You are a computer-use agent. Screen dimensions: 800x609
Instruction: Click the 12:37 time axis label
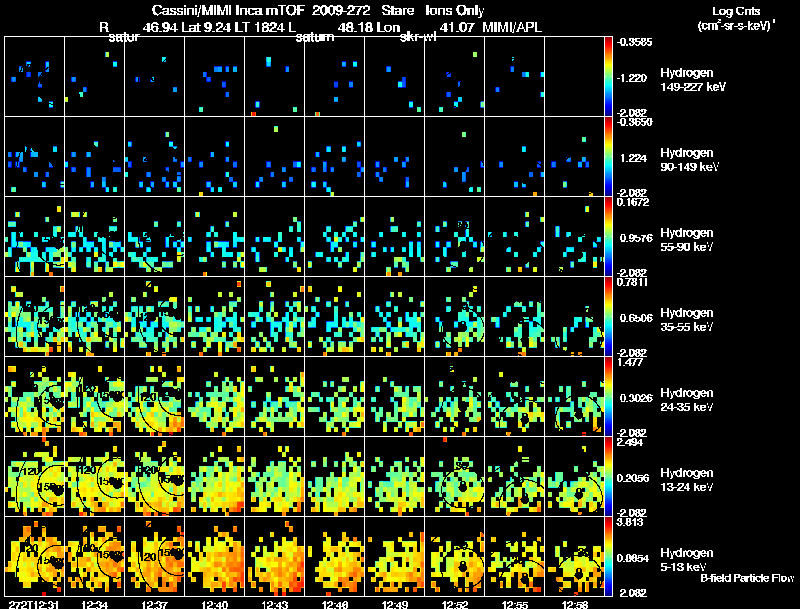[155, 604]
